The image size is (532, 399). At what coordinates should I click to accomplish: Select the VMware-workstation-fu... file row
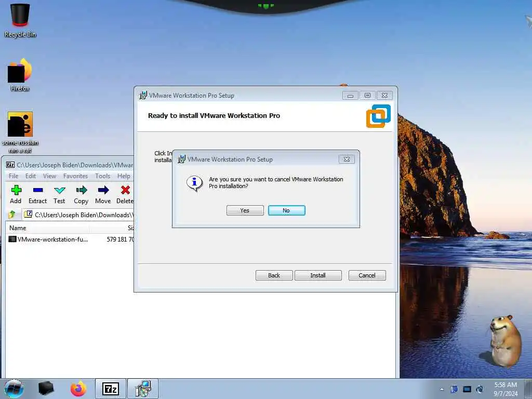coord(70,239)
